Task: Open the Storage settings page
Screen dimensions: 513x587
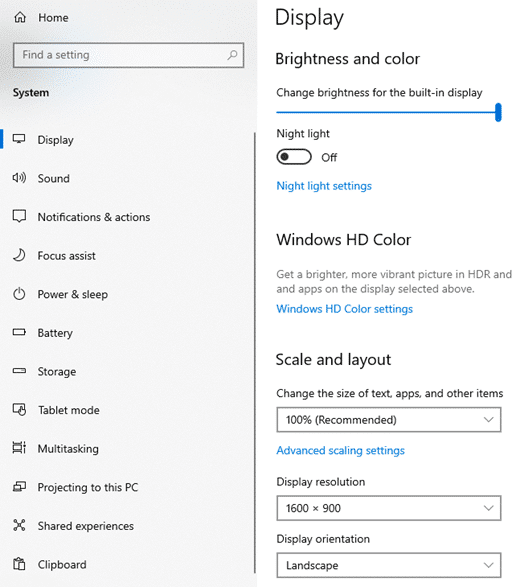Action: click(57, 372)
